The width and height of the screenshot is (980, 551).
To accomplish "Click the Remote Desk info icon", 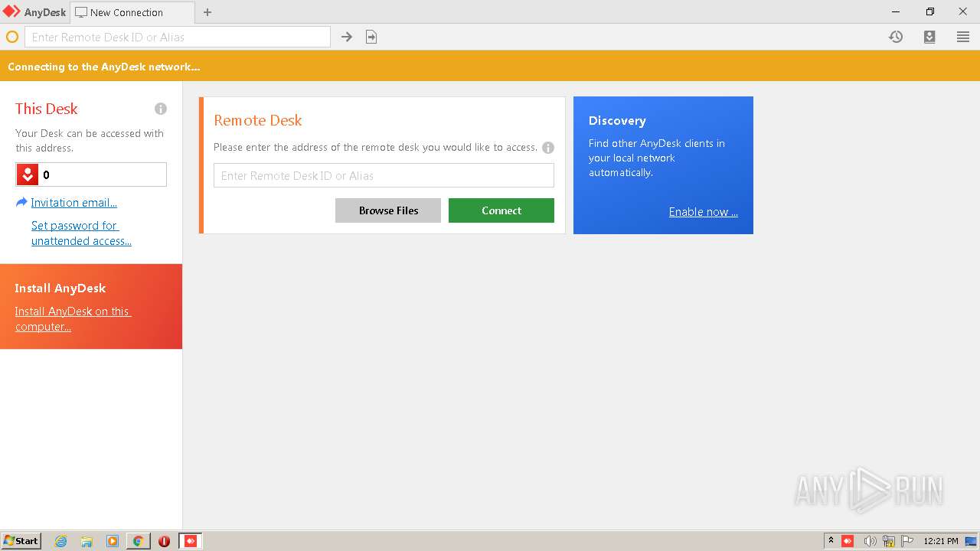I will (x=548, y=148).
